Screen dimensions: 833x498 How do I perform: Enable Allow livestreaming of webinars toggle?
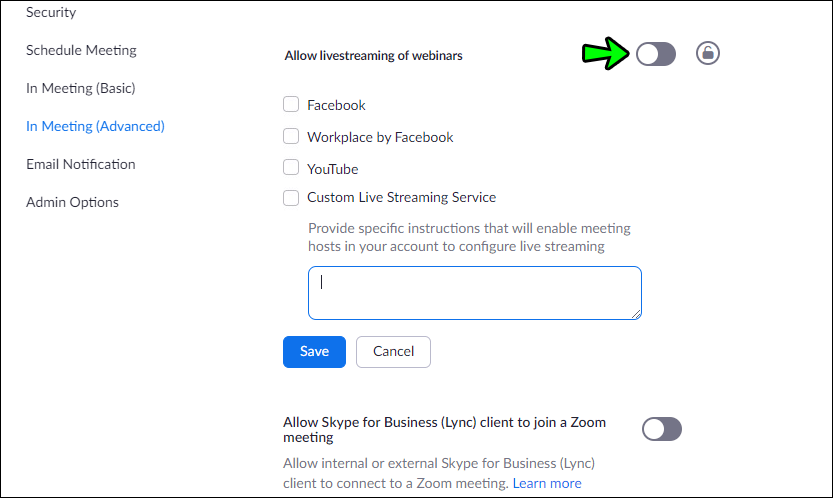tap(656, 55)
